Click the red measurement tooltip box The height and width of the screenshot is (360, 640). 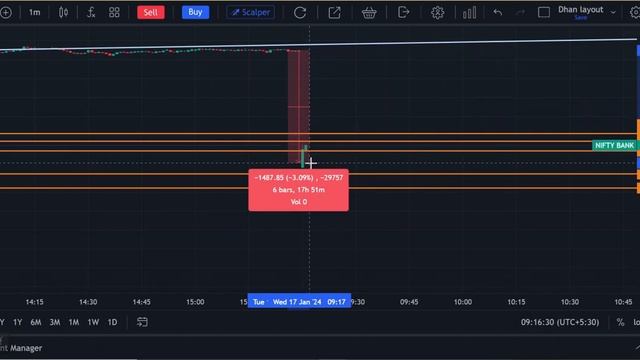(298, 190)
